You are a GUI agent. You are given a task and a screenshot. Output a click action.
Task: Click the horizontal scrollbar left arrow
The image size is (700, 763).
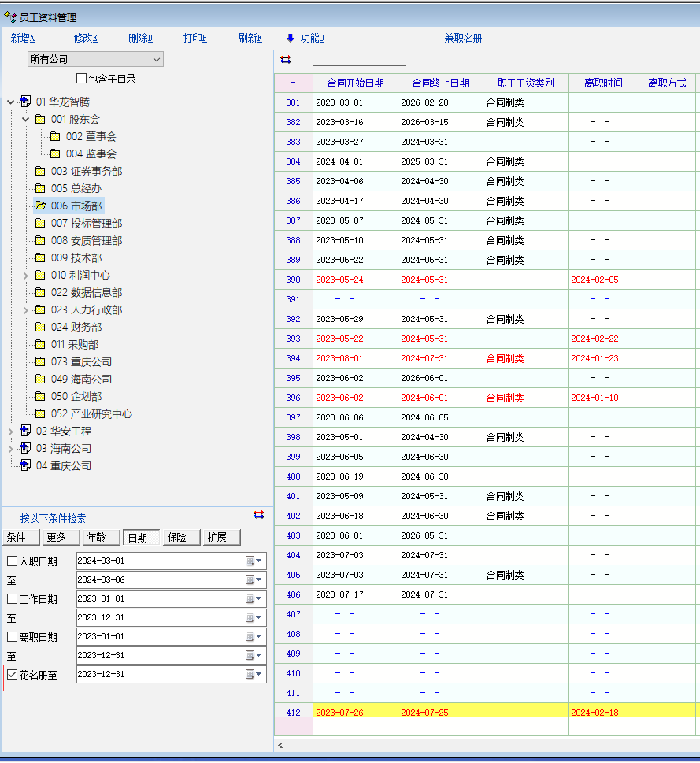280,745
